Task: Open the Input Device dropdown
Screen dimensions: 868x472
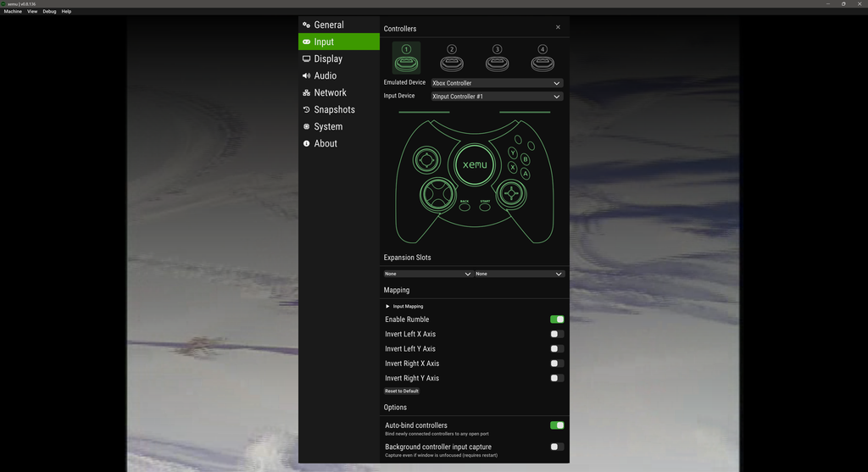Action: (497, 97)
